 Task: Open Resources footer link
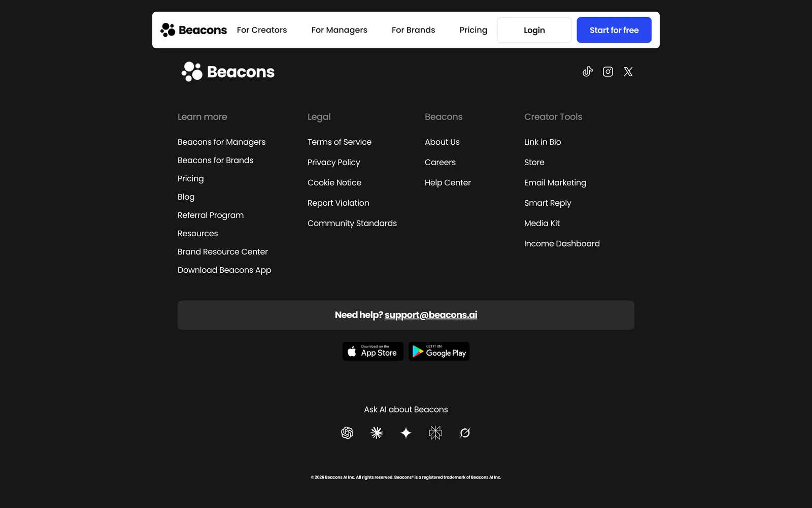coord(198,233)
